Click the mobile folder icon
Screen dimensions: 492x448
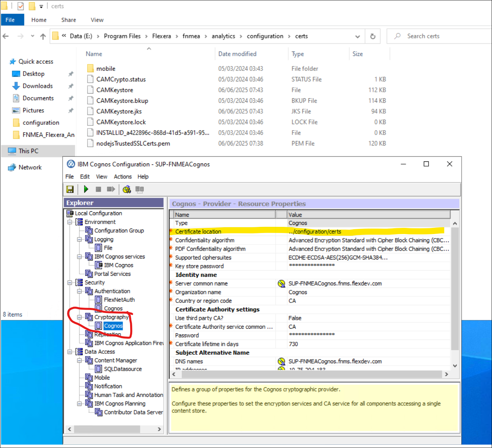[x=90, y=69]
